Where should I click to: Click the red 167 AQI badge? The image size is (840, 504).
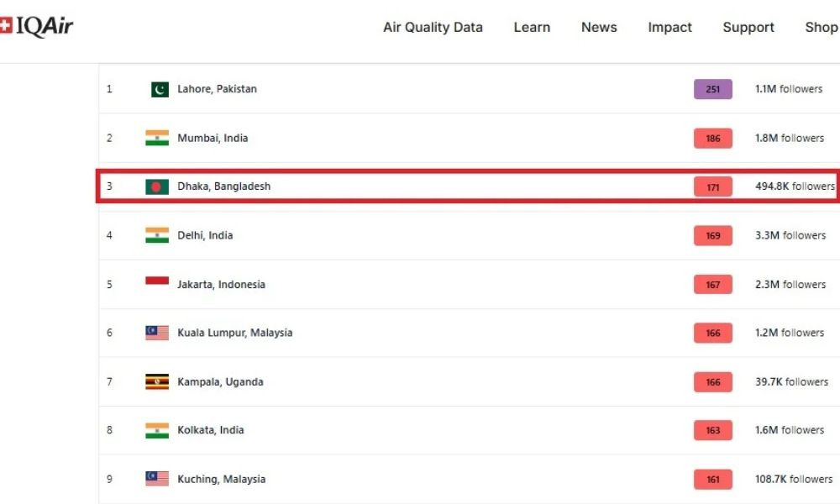(712, 285)
